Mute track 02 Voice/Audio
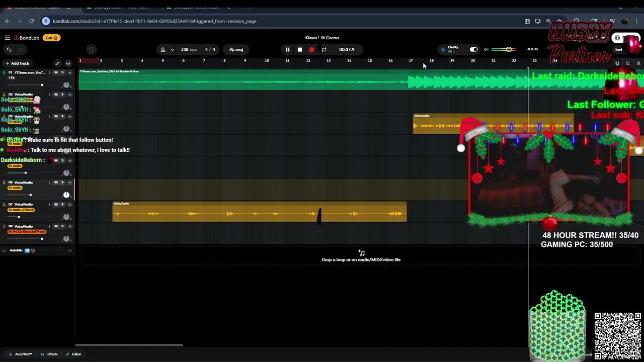This screenshot has width=644, height=362. [x=56, y=95]
